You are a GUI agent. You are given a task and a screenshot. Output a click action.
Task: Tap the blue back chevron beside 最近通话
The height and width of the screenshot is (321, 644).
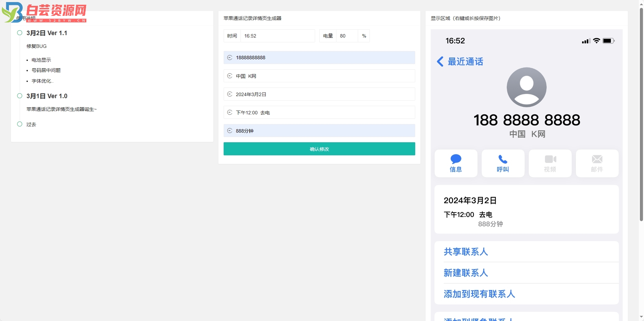(x=440, y=62)
